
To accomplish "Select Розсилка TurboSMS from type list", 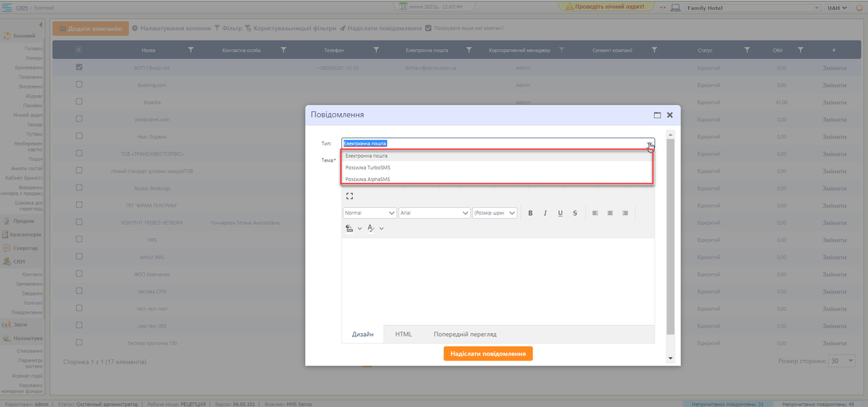I will [367, 167].
